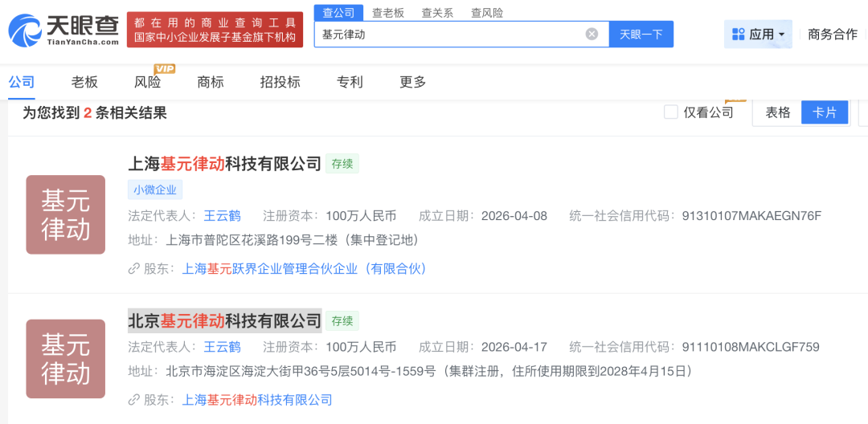Image resolution: width=868 pixels, height=424 pixels.
Task: Switch results to 表格 view
Action: (x=777, y=112)
